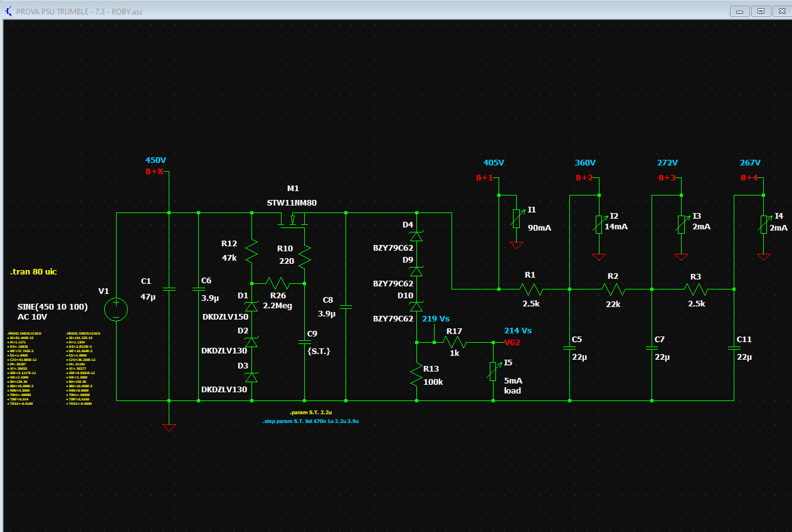Image resolution: width=792 pixels, height=532 pixels.
Task: Click the LTspice icon in title bar
Action: click(8, 11)
